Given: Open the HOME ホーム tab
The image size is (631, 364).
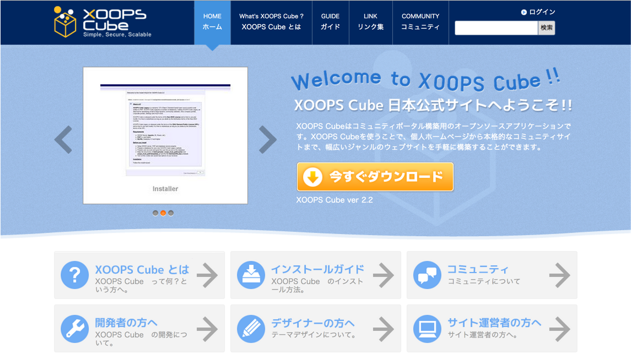Looking at the screenshot, I should click(213, 22).
